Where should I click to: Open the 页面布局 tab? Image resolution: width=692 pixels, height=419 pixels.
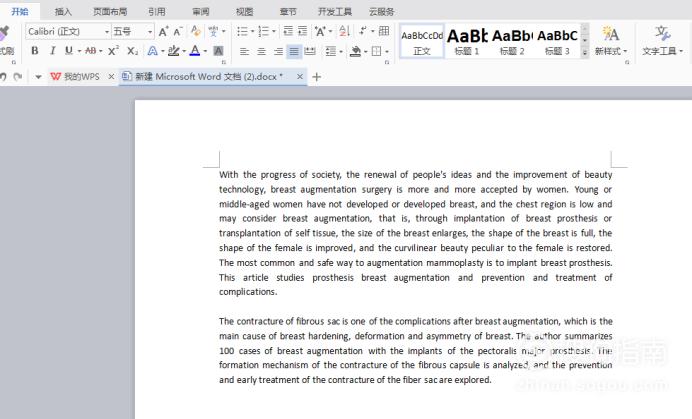click(110, 11)
